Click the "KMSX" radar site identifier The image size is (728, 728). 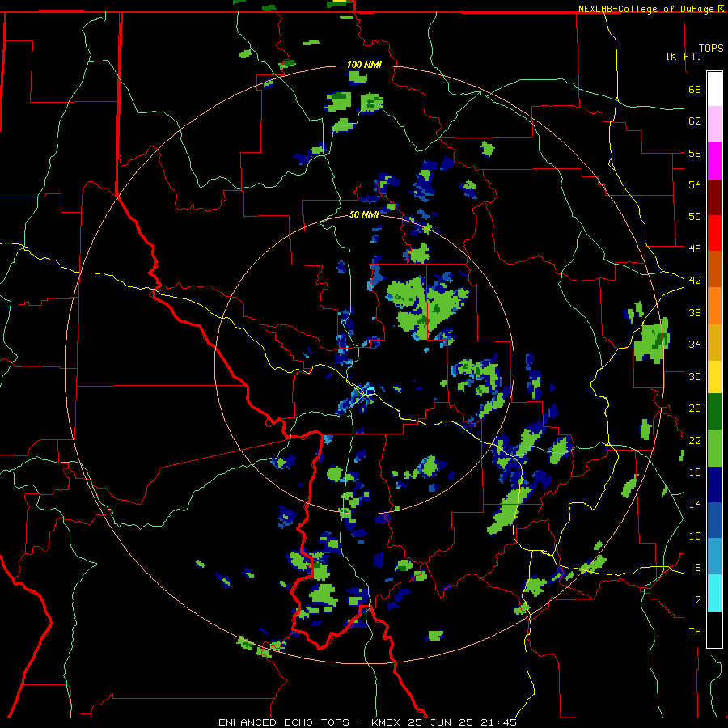(x=387, y=722)
